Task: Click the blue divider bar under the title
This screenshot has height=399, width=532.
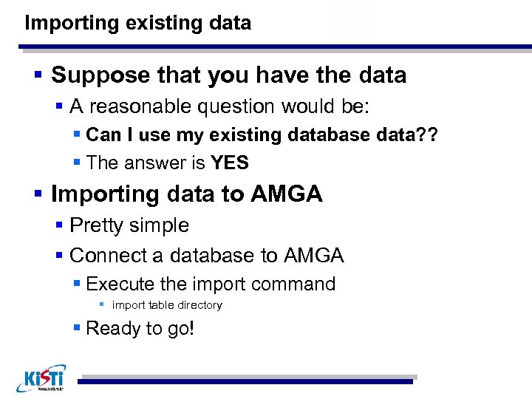Action: point(277,48)
